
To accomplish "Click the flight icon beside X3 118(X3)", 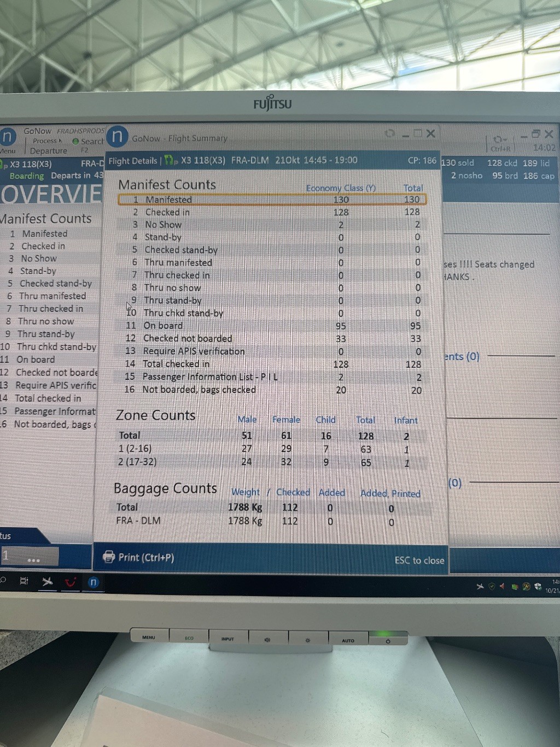I will click(171, 161).
